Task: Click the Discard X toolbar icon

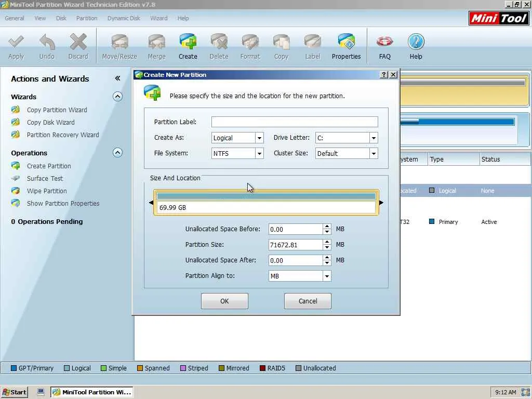Action: [x=78, y=42]
